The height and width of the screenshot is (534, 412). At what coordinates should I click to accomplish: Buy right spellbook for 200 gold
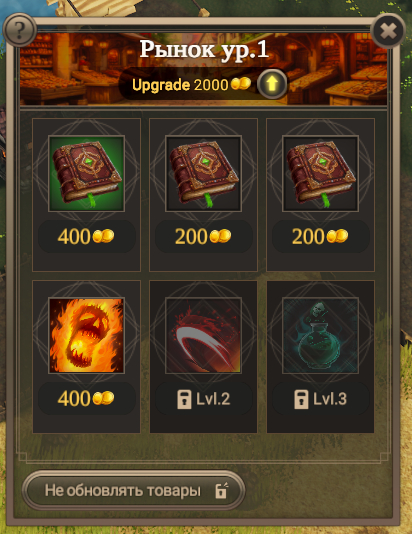[x=320, y=236]
